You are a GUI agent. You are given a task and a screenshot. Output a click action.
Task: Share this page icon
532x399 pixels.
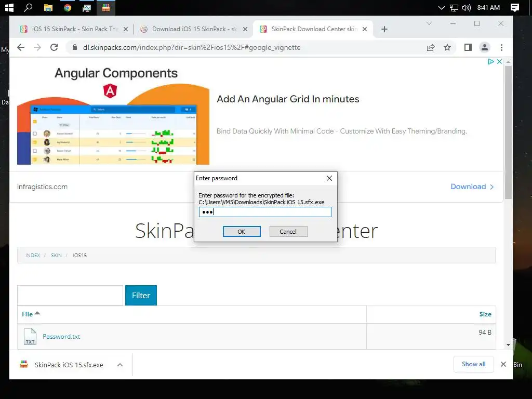(431, 47)
